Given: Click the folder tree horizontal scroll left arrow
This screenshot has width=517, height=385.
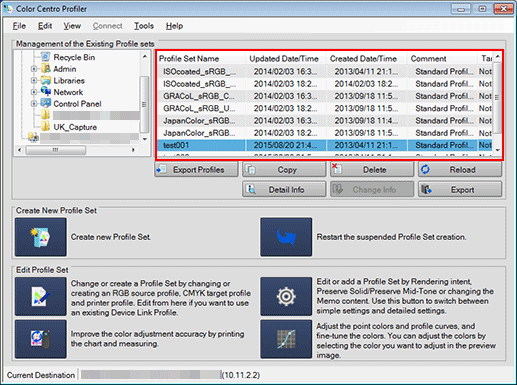Looking at the screenshot, I should 19,150.
